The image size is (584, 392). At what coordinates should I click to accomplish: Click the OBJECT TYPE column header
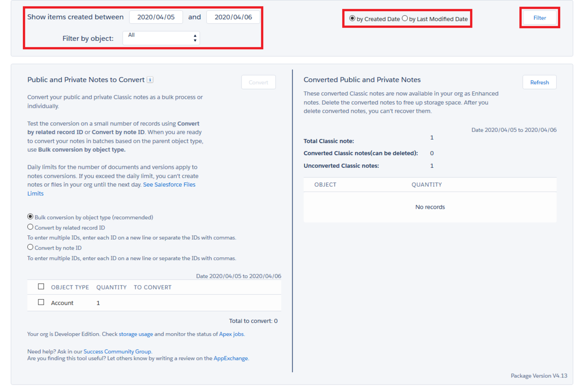70,287
